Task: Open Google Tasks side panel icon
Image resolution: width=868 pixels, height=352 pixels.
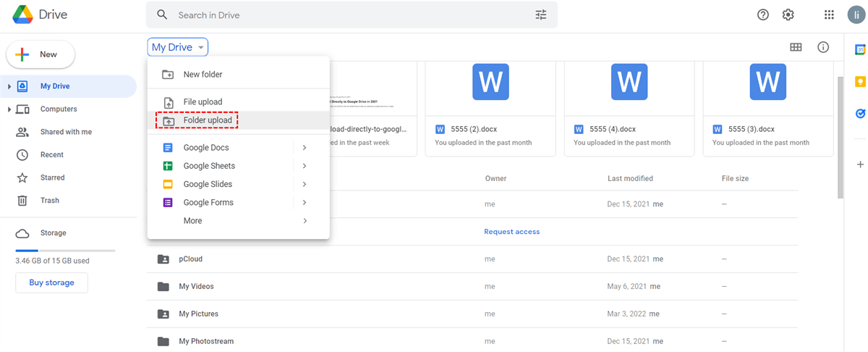Action: (860, 113)
